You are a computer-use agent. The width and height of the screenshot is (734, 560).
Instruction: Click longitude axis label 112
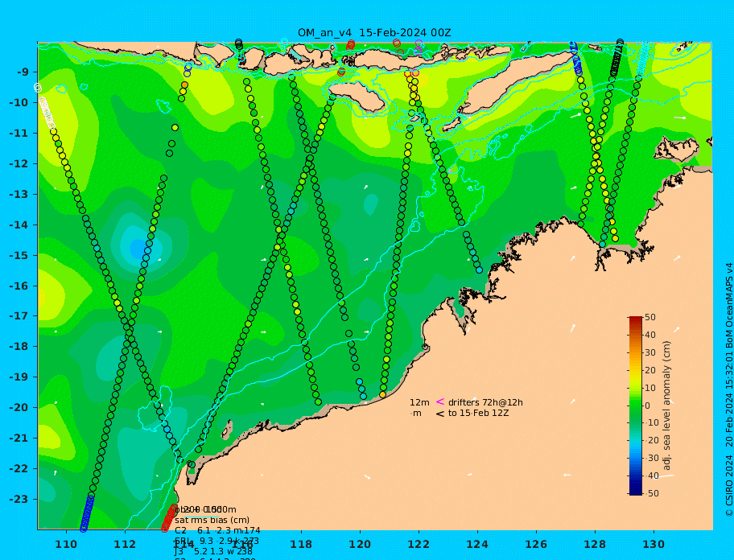pos(125,544)
